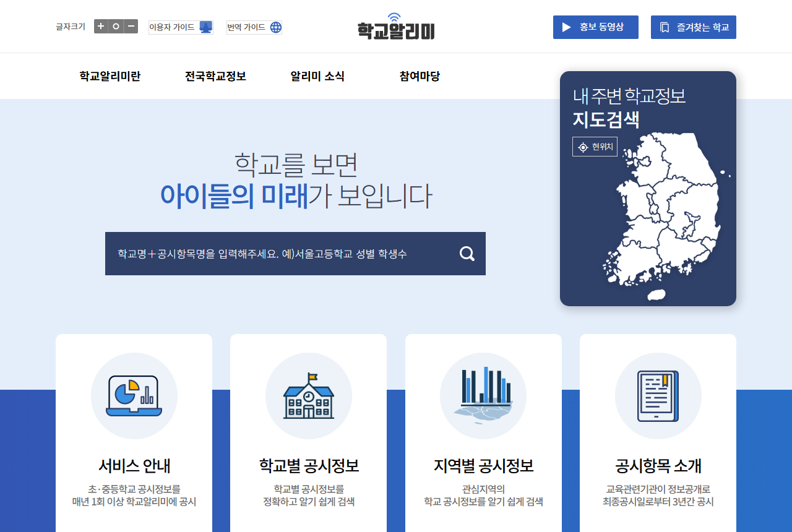Viewport: 792px width, 532px height.
Task: Decrease font size with the minus button
Action: (x=131, y=27)
